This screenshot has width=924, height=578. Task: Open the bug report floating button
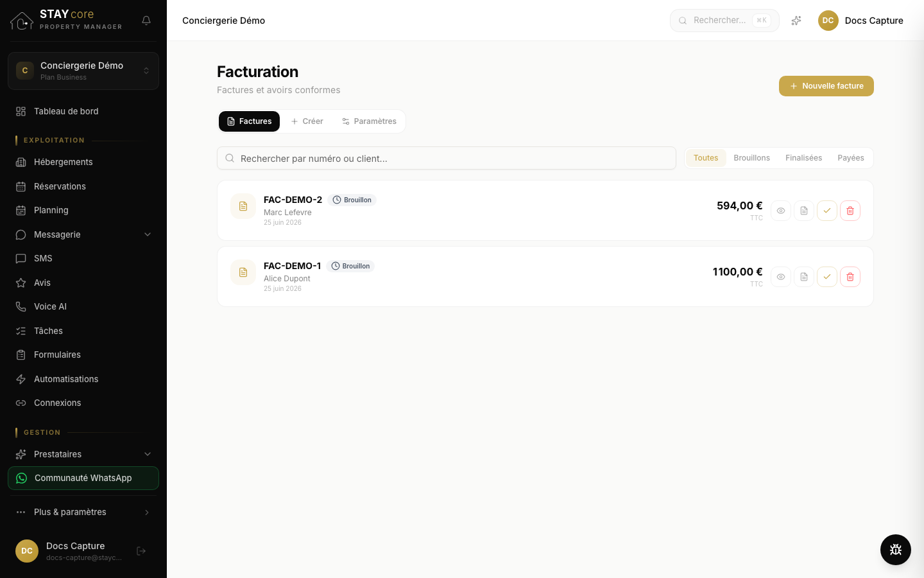[x=896, y=550]
